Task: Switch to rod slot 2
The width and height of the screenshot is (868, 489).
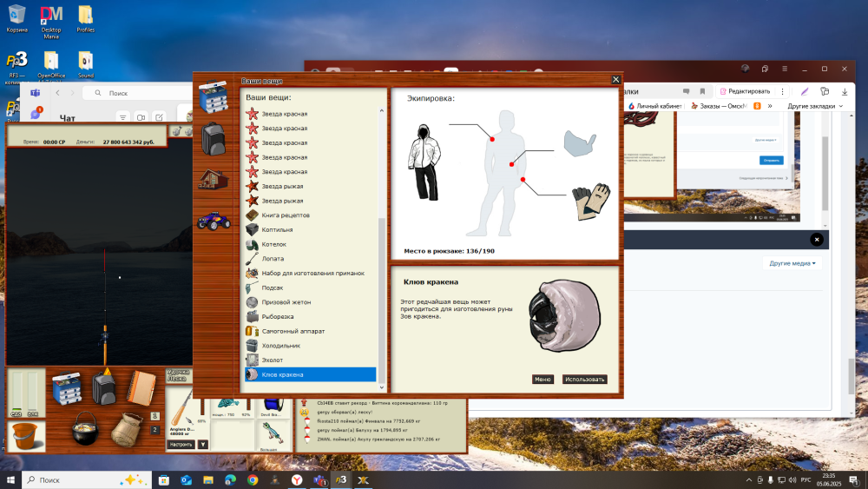Action: 155,429
